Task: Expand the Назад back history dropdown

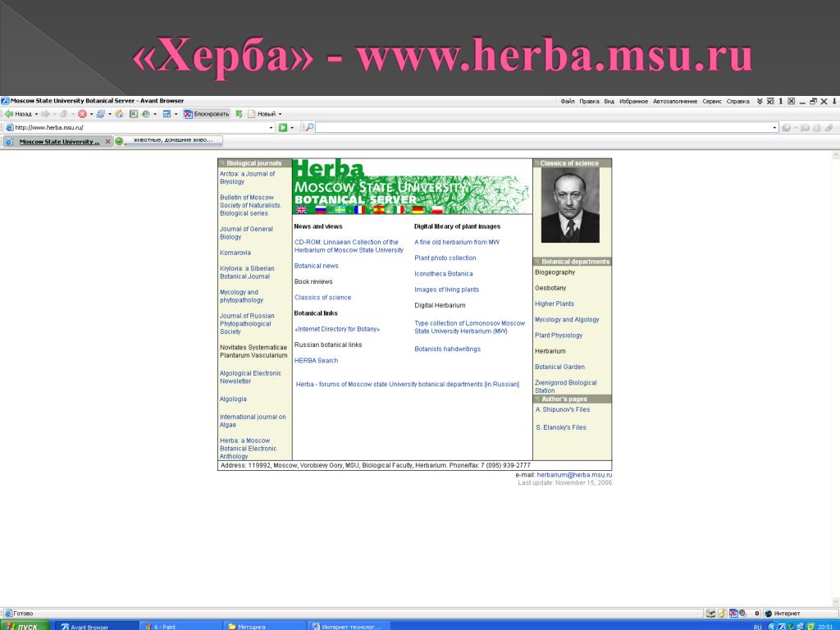Action: pyautogui.click(x=36, y=114)
